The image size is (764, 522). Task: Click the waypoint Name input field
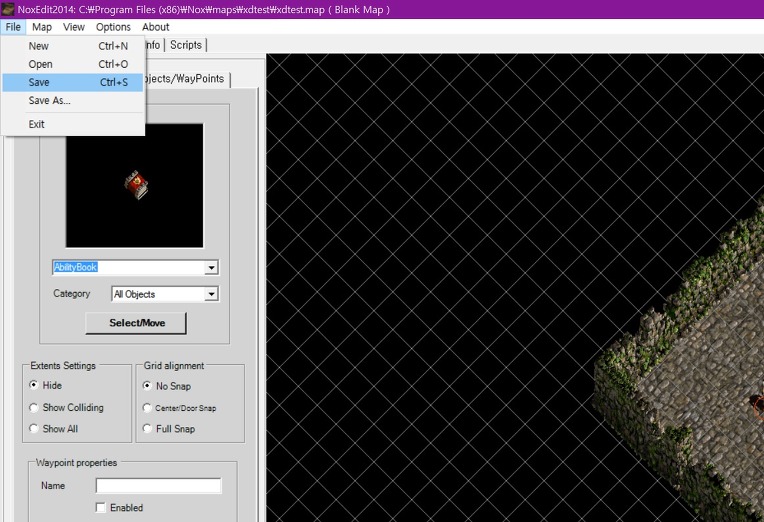click(158, 486)
